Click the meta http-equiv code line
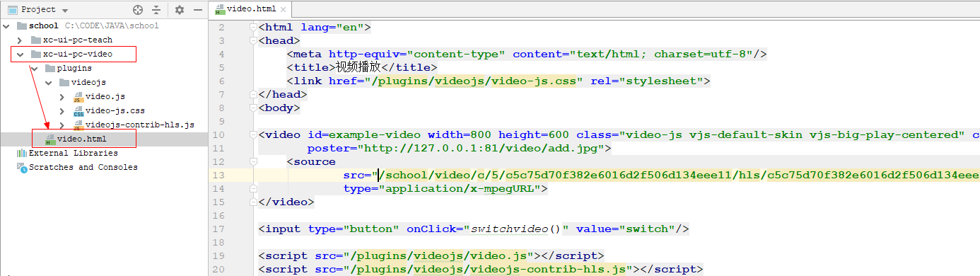 click(527, 54)
